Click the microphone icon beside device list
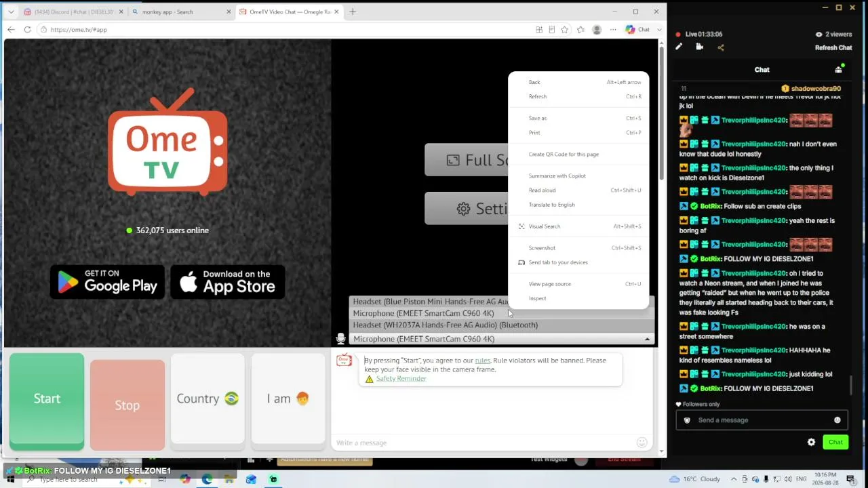868x488 pixels. (x=341, y=338)
